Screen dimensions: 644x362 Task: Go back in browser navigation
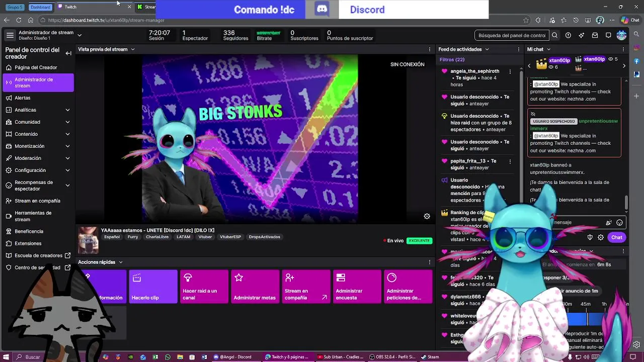click(x=7, y=20)
